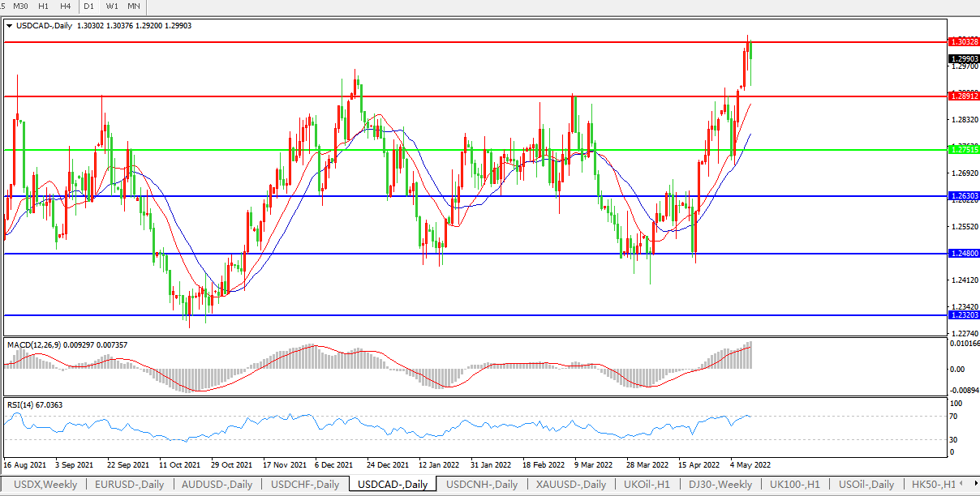Switch to the EURUSD Daily tab

(x=129, y=485)
